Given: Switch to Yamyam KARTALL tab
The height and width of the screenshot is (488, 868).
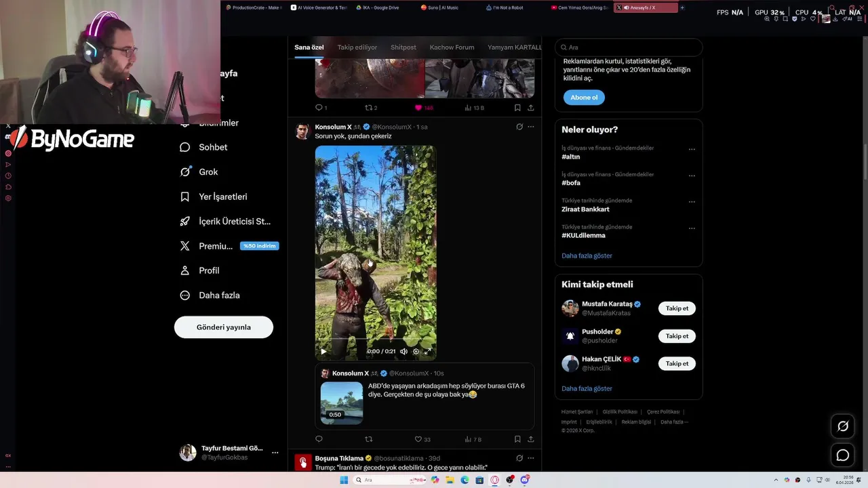Looking at the screenshot, I should pos(515,47).
